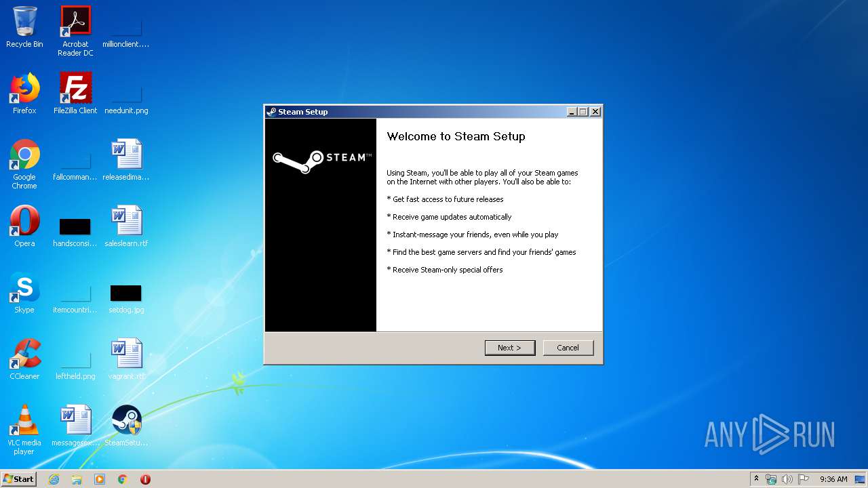Open Windows Explorer from taskbar
The image size is (868, 488).
click(x=77, y=479)
